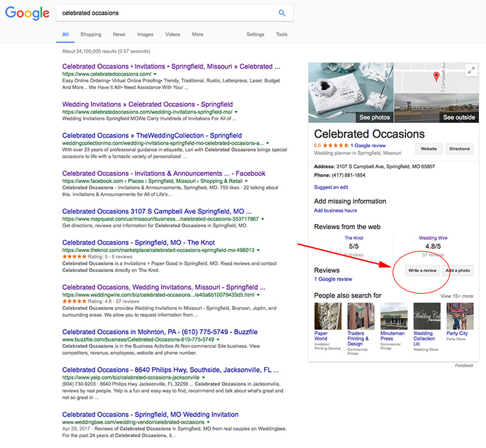Screen dimensions: 486x448
Task: Open Wedding Invitations » Celebrated Occasions result
Action: click(x=147, y=104)
